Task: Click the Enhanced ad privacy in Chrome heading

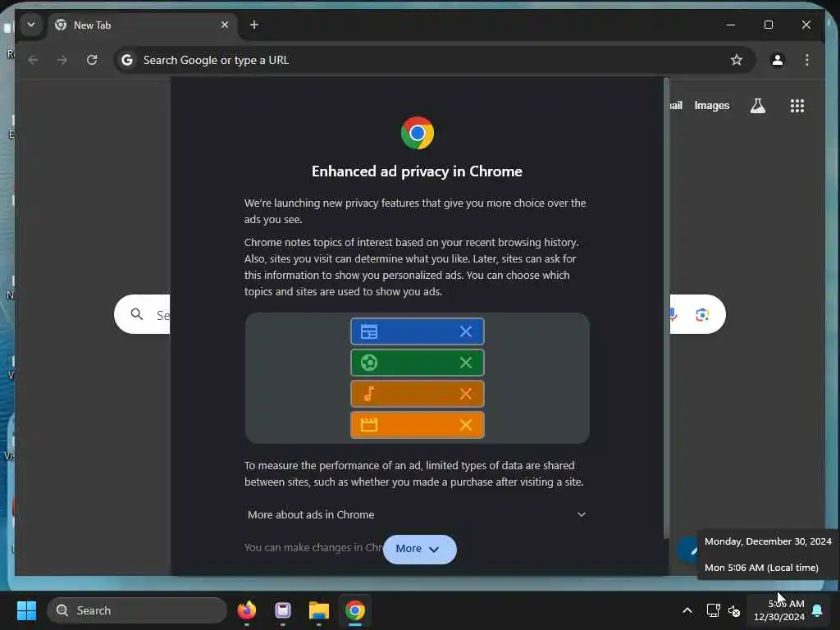Action: click(x=417, y=171)
